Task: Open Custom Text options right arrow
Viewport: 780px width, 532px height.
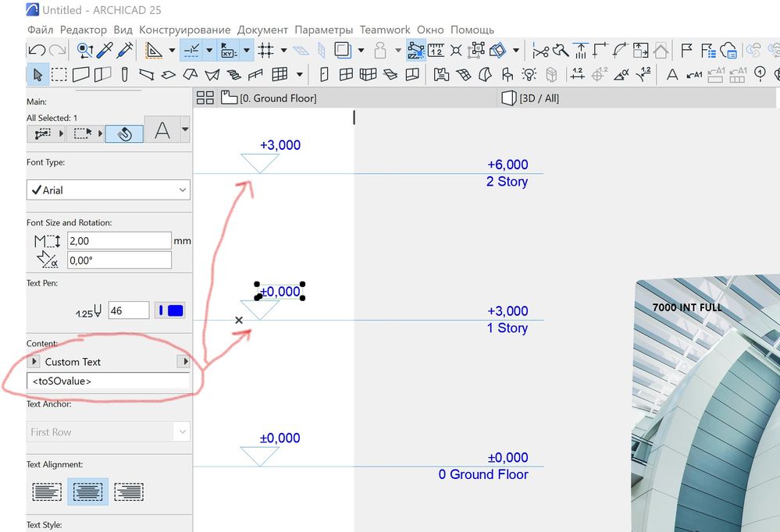Action: (x=184, y=361)
